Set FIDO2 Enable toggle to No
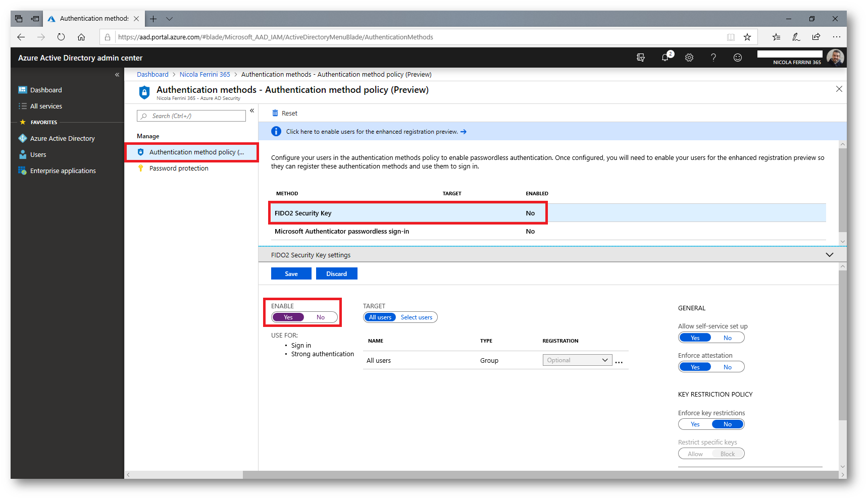The height and width of the screenshot is (500, 868). point(321,317)
